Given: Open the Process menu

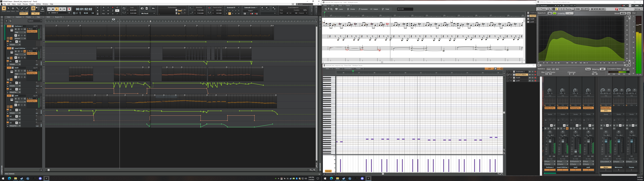Looking at the screenshot, I should (x=25, y=4).
